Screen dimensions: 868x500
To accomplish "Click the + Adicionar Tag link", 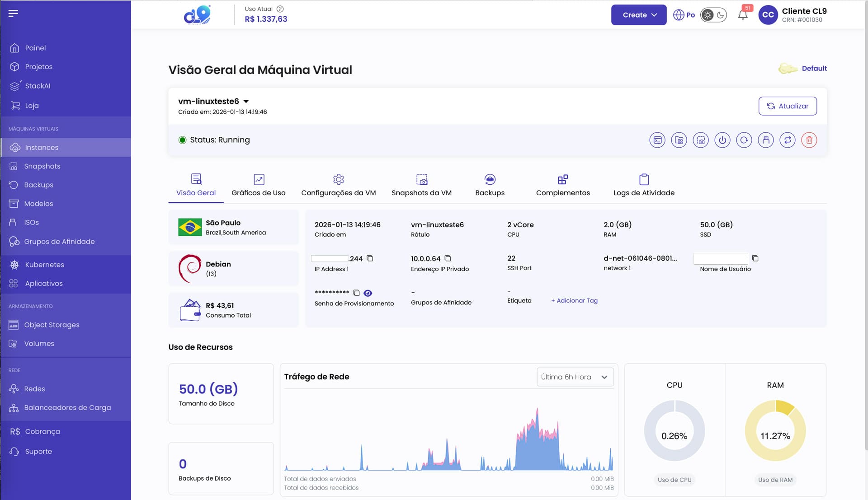I will tap(574, 300).
